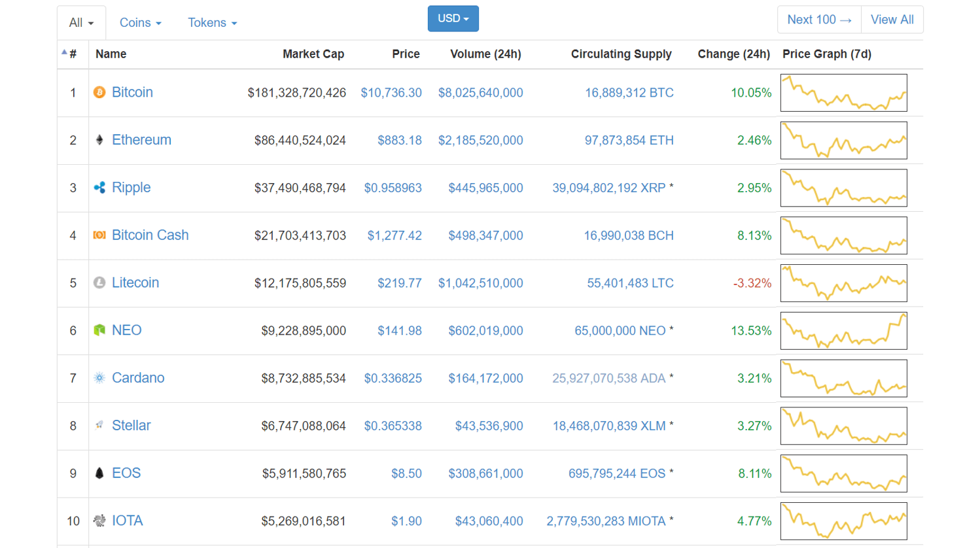The image size is (980, 548).
Task: Open Ethereum's 7-day price graph
Action: 844,140
